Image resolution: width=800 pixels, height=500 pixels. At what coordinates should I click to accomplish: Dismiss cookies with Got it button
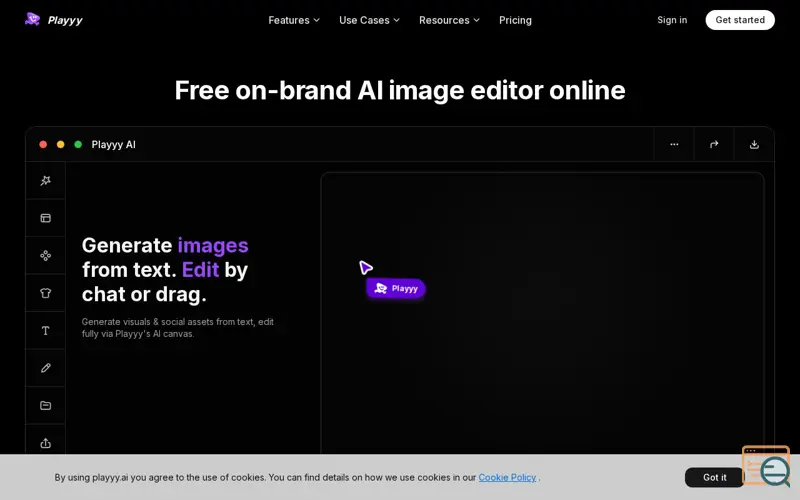(x=714, y=478)
